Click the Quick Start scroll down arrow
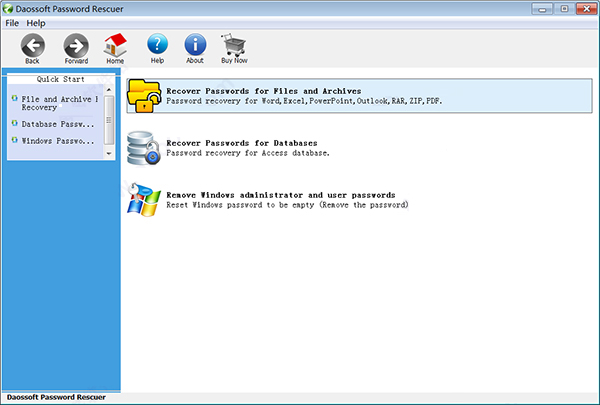The height and width of the screenshot is (405, 600). point(109,154)
